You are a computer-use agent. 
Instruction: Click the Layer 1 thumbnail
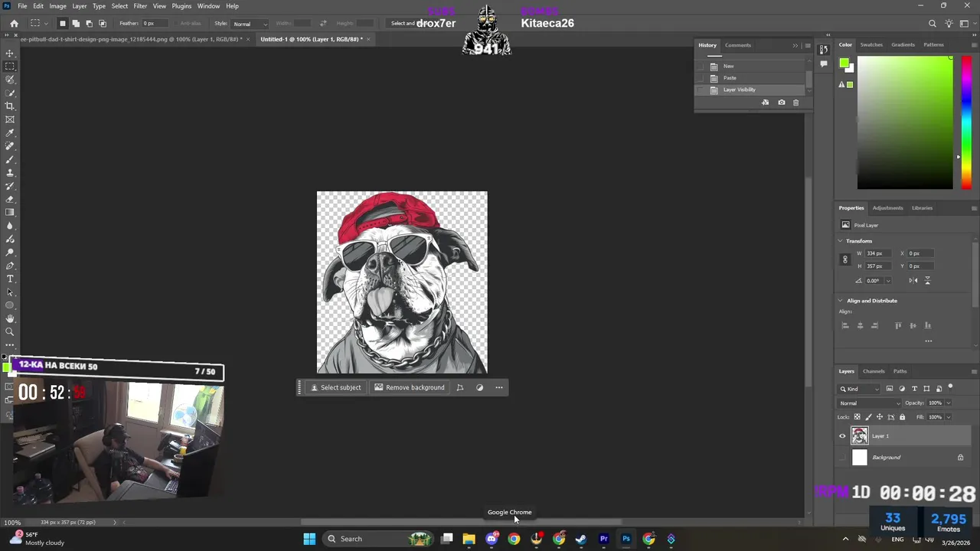pos(860,436)
